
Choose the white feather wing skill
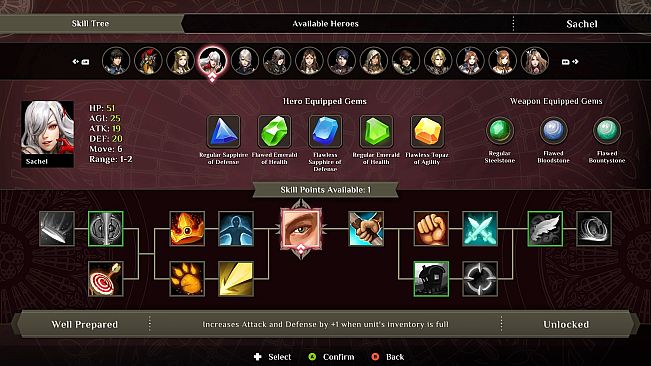click(545, 229)
